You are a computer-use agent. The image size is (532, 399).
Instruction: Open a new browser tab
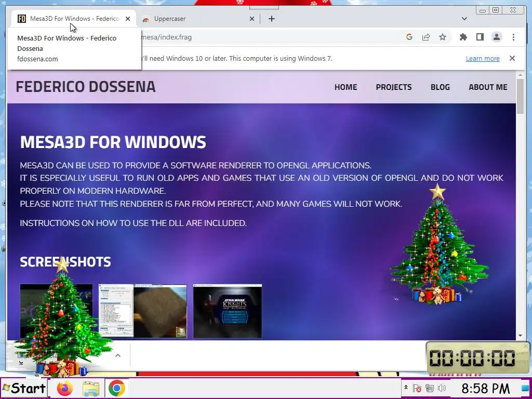[x=271, y=19]
